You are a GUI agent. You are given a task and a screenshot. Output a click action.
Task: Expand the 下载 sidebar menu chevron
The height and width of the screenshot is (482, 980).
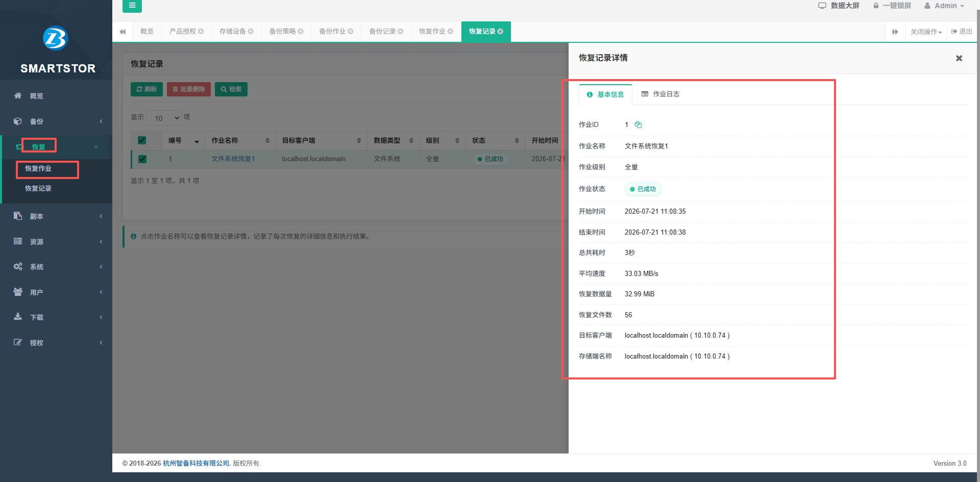tap(101, 317)
